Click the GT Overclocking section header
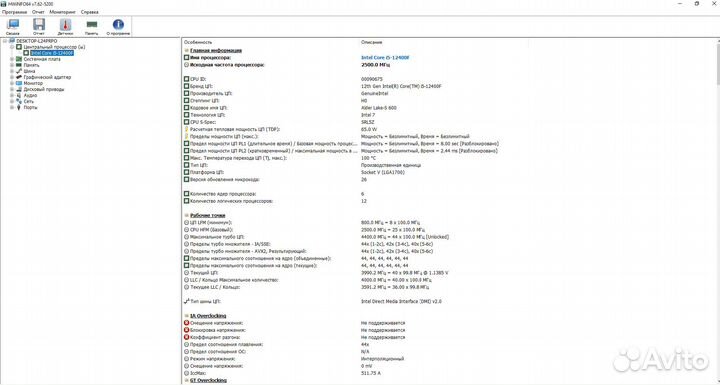The width and height of the screenshot is (720, 385). click(x=208, y=380)
